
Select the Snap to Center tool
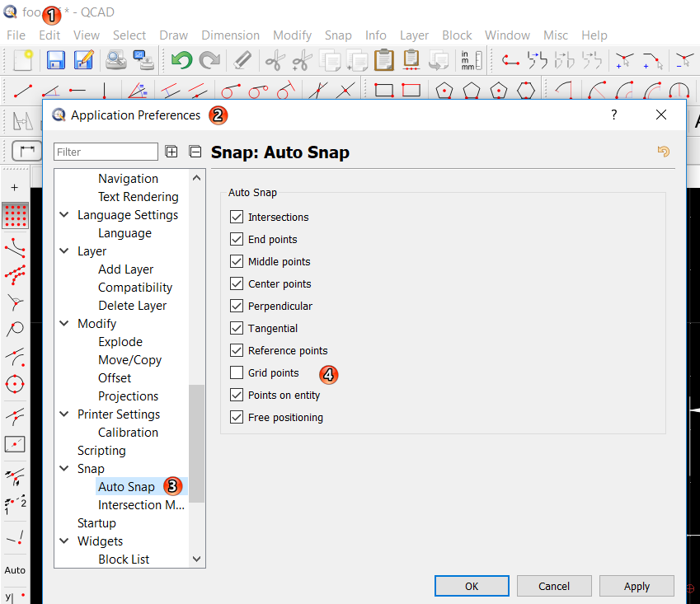click(x=15, y=384)
